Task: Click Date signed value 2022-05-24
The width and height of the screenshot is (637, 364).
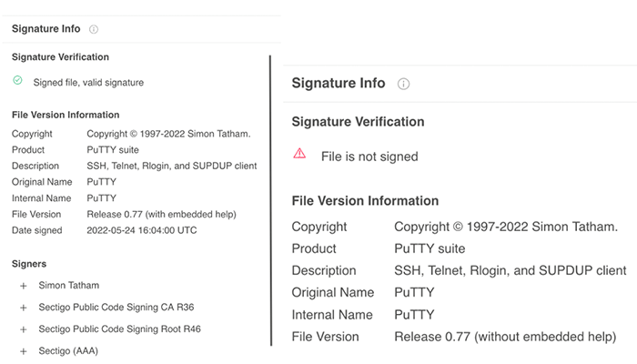Action: (x=141, y=230)
